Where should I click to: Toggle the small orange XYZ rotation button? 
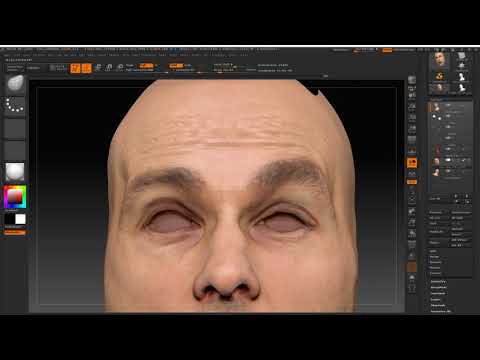click(412, 182)
